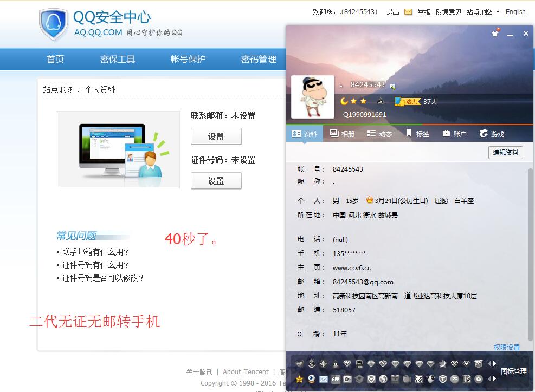Open FAQ 证件号码有什么用?

[x=95, y=265]
